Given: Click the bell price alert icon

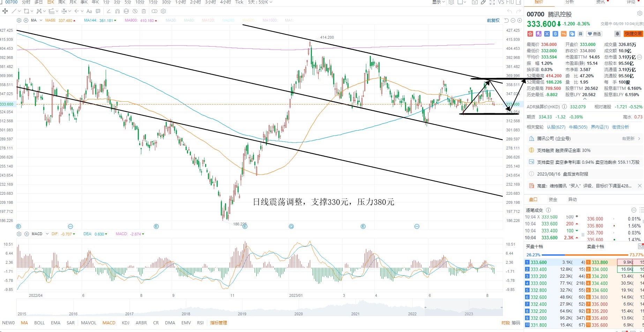Looking at the screenshot, I should pyautogui.click(x=617, y=34).
